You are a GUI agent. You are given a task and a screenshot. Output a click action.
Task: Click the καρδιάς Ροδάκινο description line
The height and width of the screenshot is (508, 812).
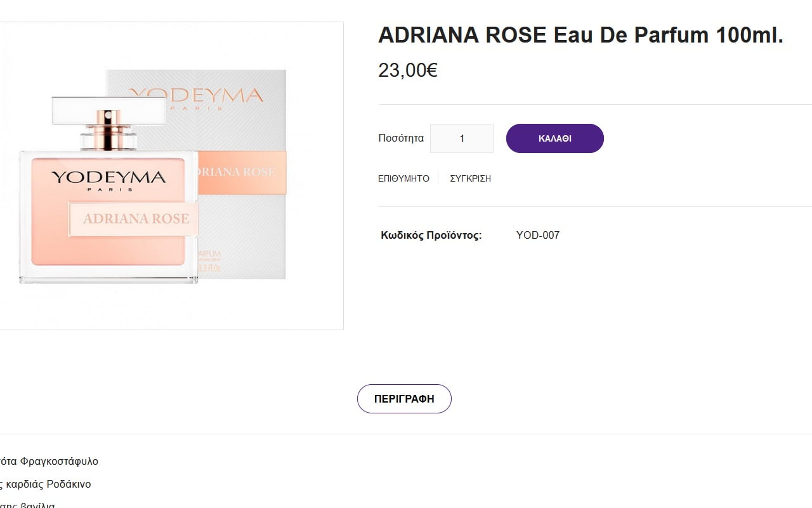[48, 485]
